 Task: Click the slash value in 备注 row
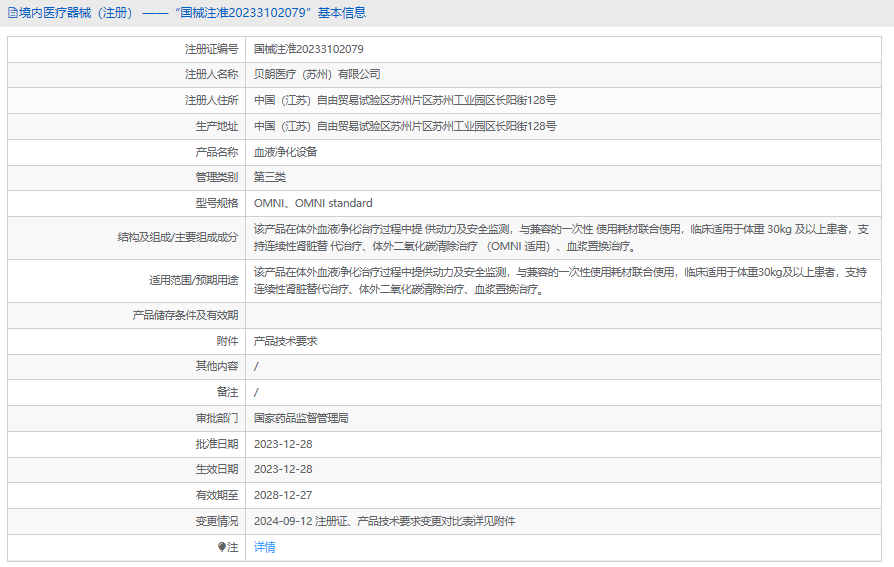pos(256,392)
